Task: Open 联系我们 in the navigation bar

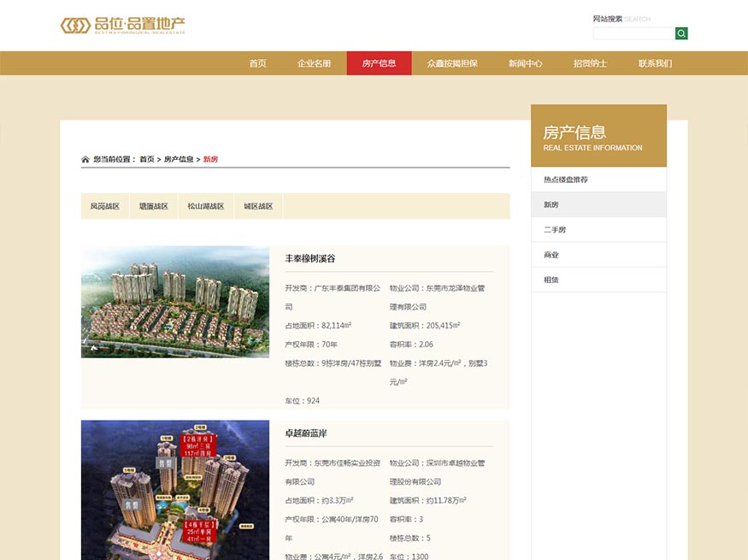Action: (x=655, y=63)
